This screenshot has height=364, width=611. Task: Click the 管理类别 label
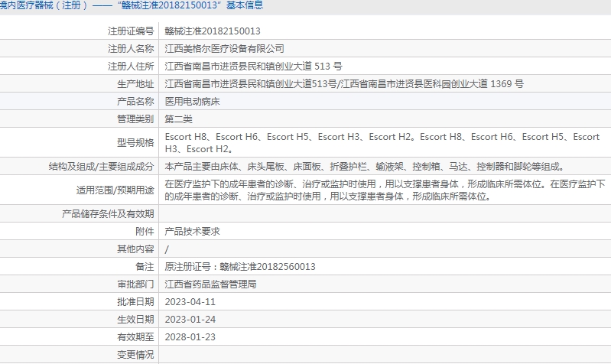pyautogui.click(x=135, y=119)
